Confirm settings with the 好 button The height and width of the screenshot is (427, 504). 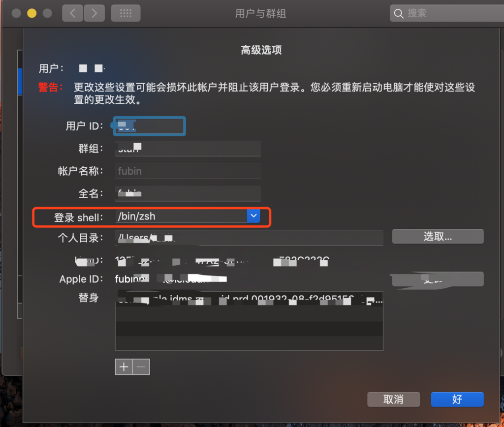click(457, 399)
